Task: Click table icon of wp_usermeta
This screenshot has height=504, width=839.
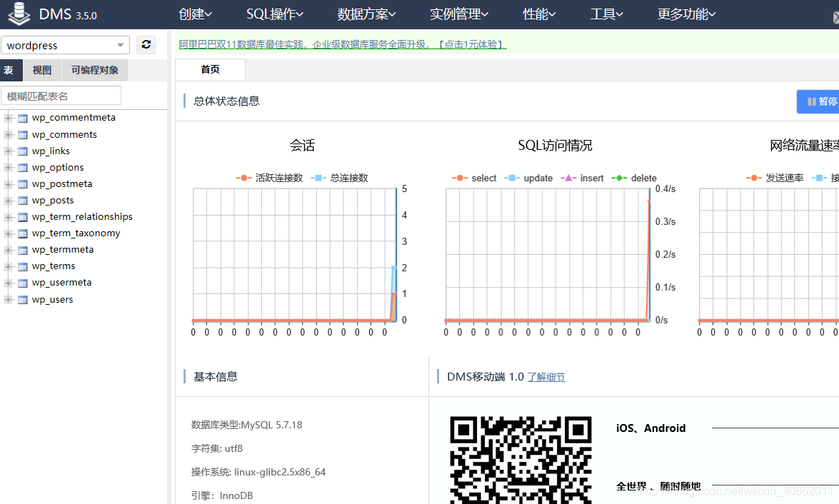Action: point(22,283)
